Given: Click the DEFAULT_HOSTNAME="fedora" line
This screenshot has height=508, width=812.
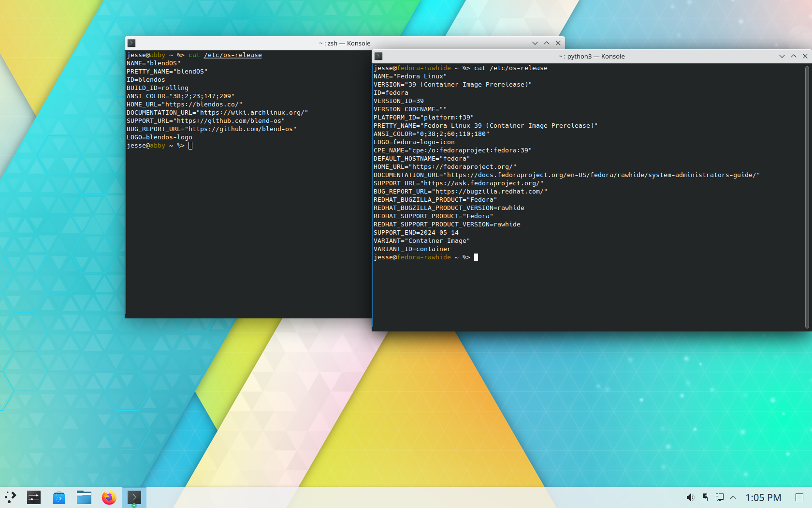Looking at the screenshot, I should [421, 159].
